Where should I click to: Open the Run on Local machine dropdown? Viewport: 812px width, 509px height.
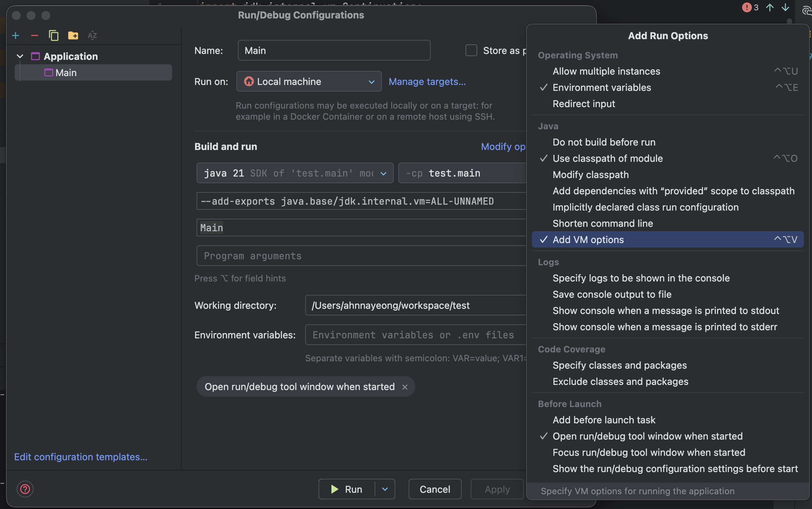click(x=309, y=82)
